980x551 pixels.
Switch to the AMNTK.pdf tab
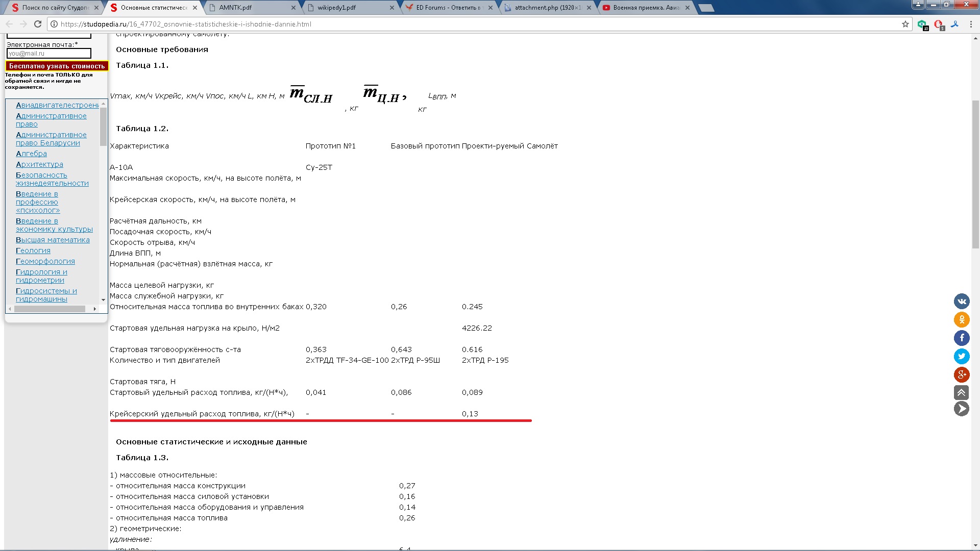[250, 8]
